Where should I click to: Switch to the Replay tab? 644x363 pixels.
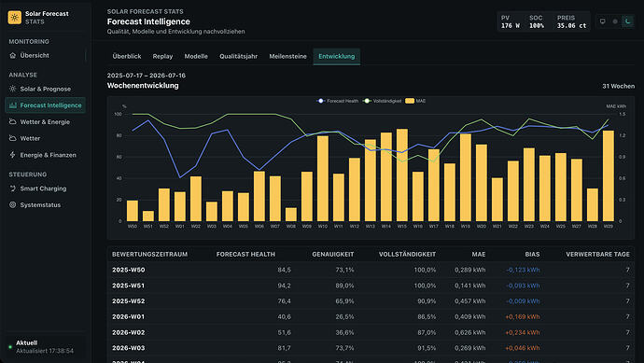pyautogui.click(x=162, y=56)
